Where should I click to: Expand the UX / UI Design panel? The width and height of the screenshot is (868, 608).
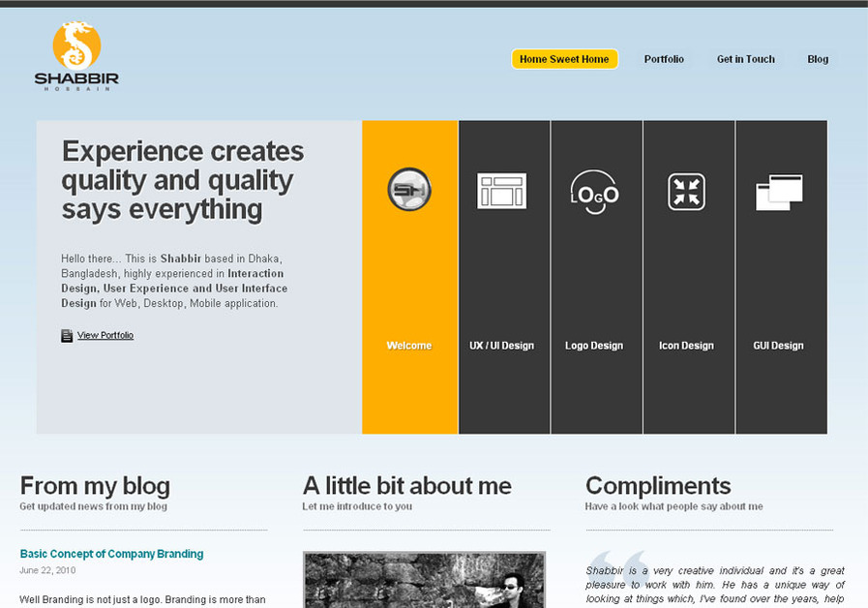[x=502, y=345]
